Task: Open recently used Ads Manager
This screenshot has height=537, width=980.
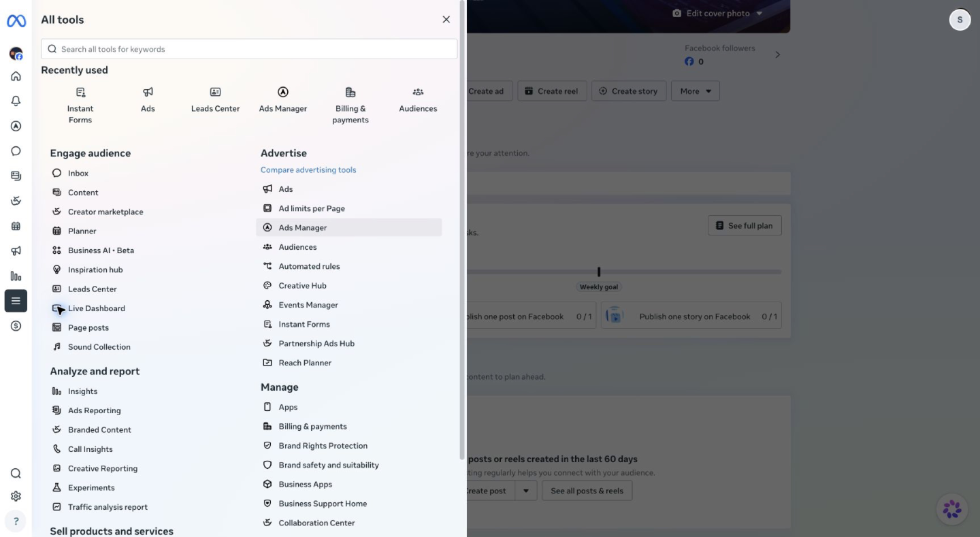Action: [283, 99]
